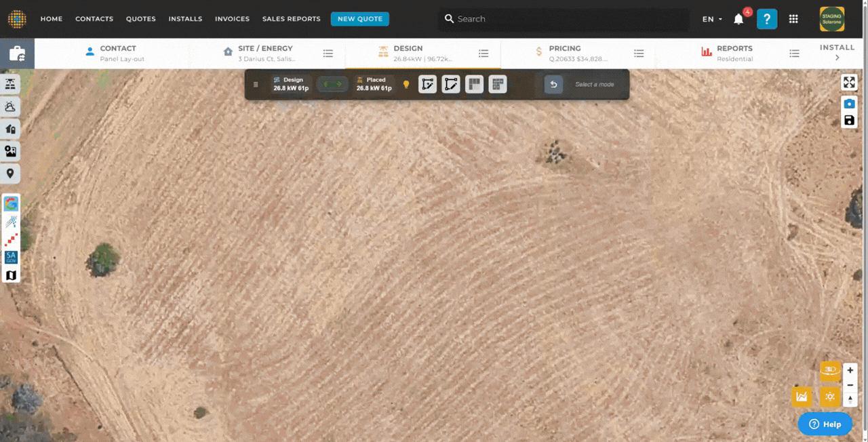Click the Search input field
Viewport: 868px width, 442px height.
point(570,19)
